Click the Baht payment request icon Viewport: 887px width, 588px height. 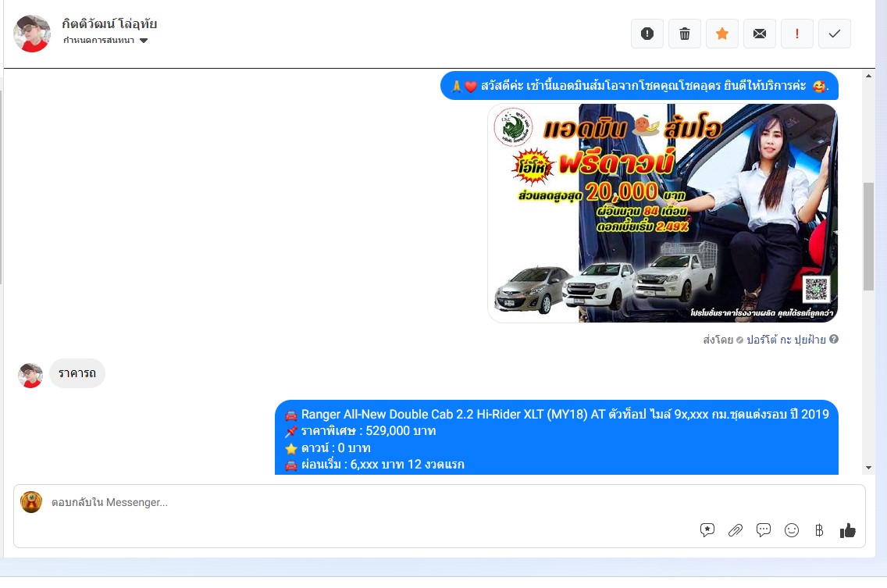click(819, 530)
